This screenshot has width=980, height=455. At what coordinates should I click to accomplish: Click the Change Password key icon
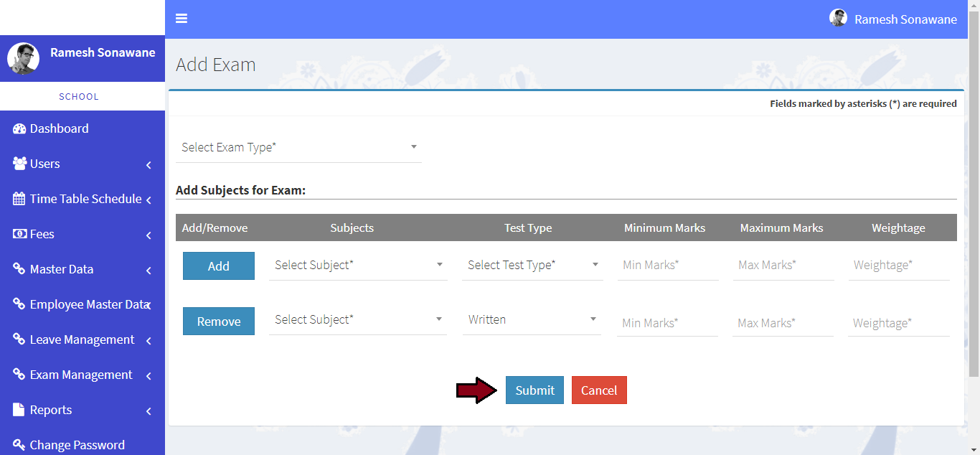(19, 445)
